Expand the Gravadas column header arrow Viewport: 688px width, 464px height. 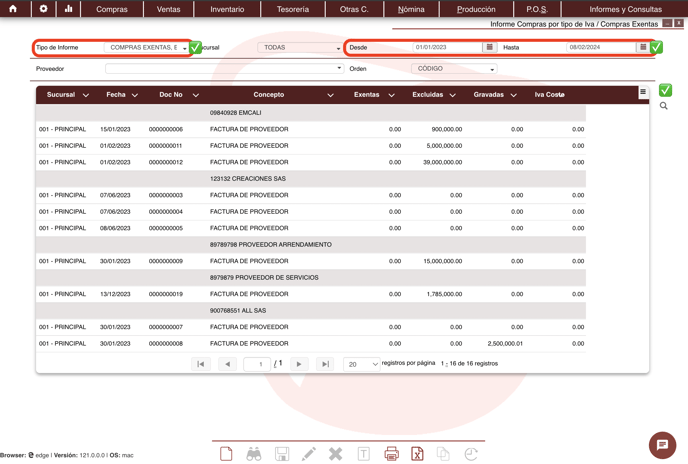click(513, 95)
